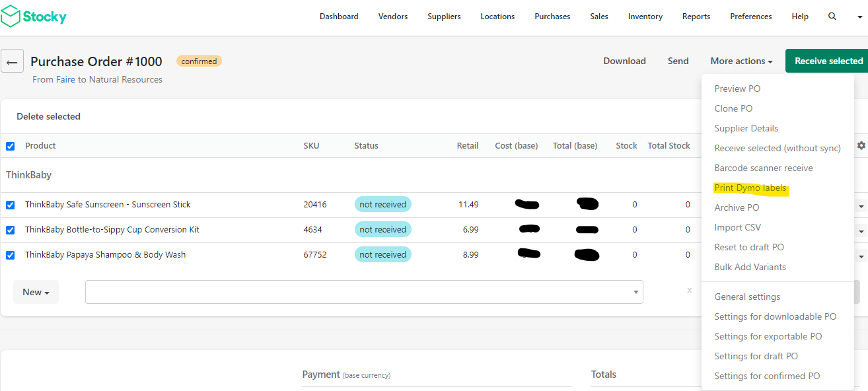
Task: Click the Total Stock column header
Action: click(x=669, y=145)
